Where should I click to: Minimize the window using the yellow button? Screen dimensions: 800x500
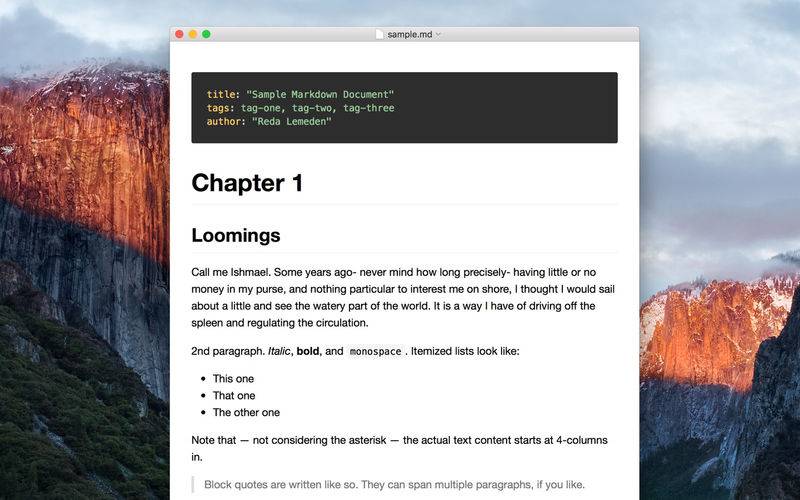coord(193,34)
